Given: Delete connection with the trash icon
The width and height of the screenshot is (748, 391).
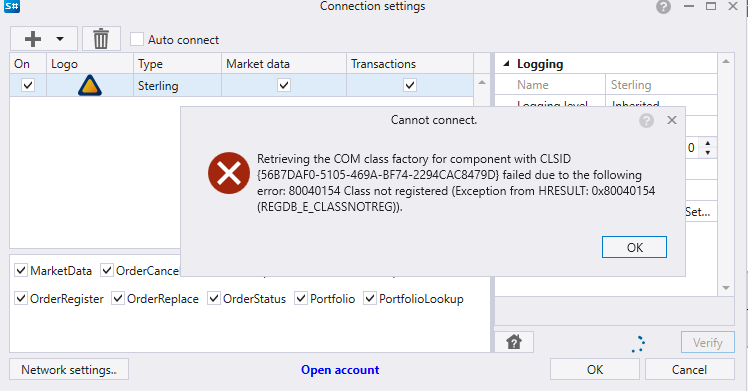Looking at the screenshot, I should pos(101,39).
